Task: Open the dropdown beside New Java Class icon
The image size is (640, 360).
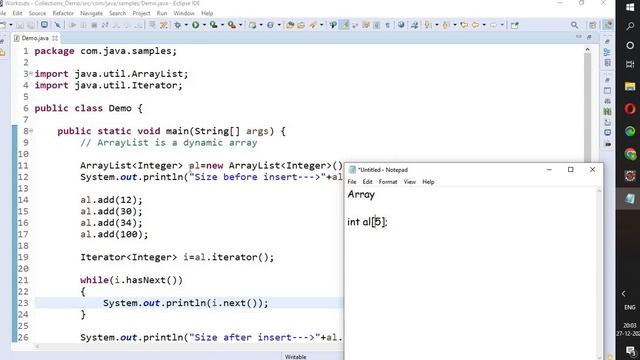Action: coord(279,25)
